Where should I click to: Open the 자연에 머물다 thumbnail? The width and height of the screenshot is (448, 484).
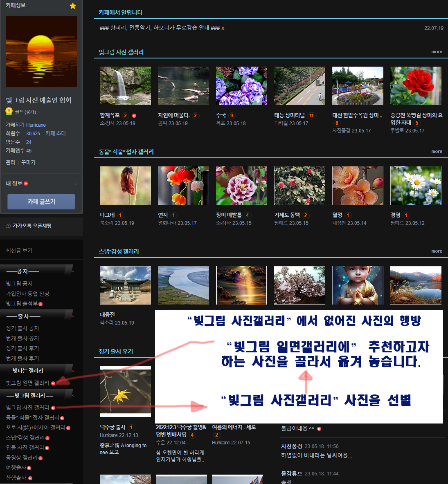pos(184,86)
